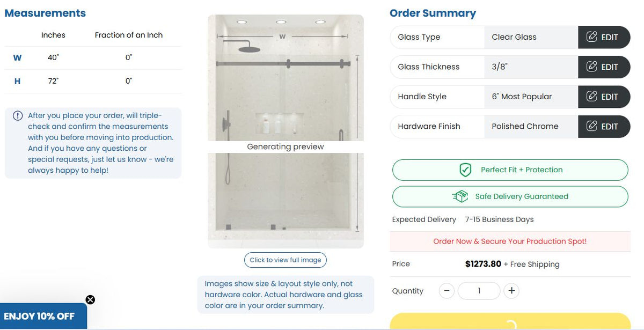Open the shower door preview image
This screenshot has height=330, width=644.
286,131
